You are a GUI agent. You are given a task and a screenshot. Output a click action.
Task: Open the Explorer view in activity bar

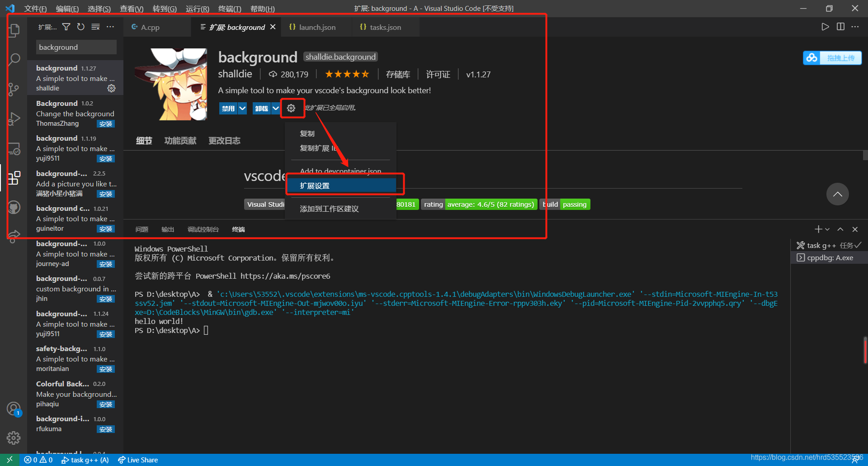[x=14, y=30]
